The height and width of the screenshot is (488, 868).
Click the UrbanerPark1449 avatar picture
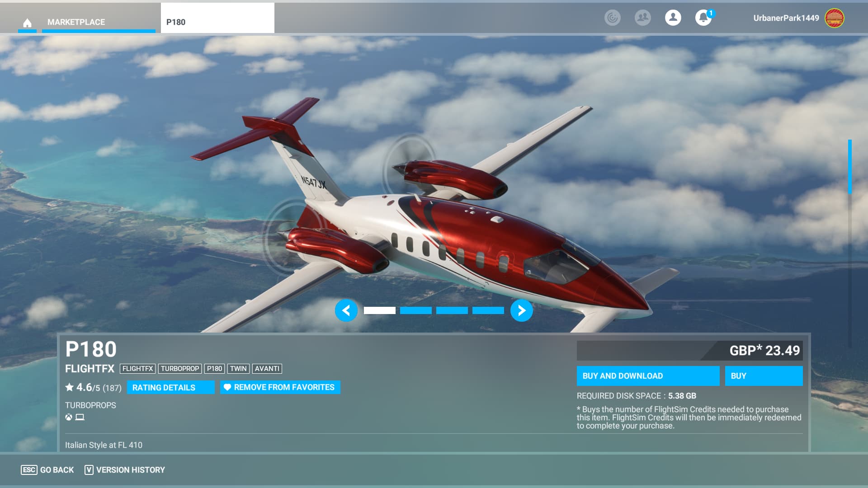[835, 18]
